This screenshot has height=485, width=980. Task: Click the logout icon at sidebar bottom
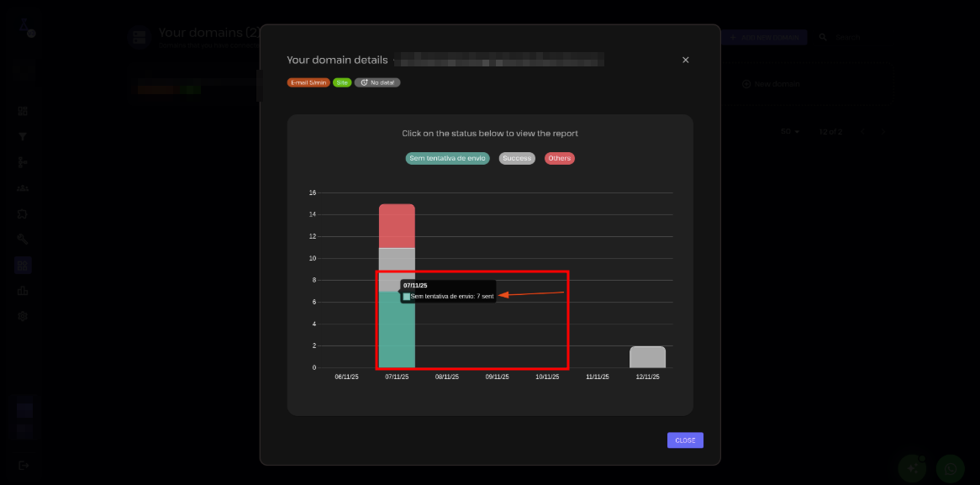pos(23,465)
